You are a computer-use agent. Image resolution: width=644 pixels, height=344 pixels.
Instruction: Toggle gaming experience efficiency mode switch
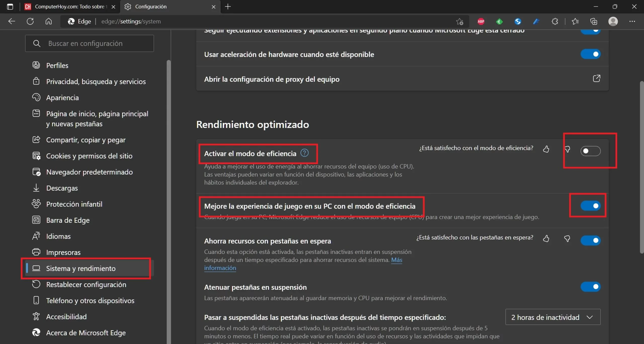[x=590, y=206]
